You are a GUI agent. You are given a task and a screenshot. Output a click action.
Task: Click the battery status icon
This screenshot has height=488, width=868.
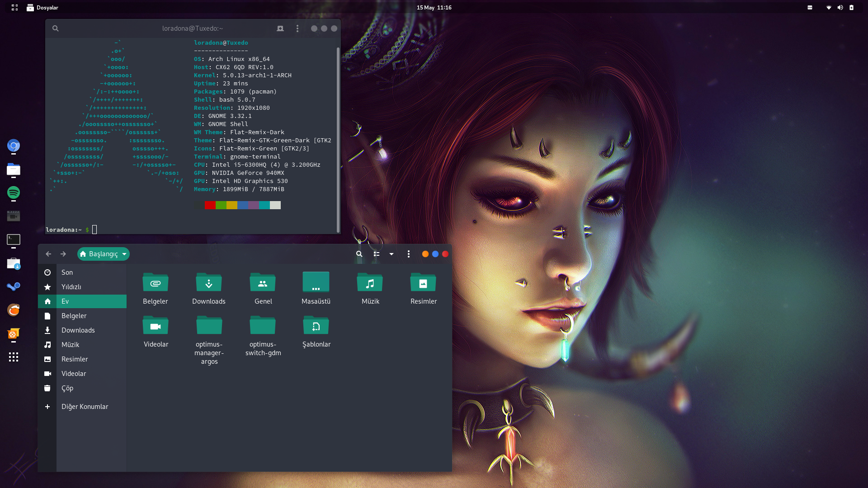pos(851,8)
